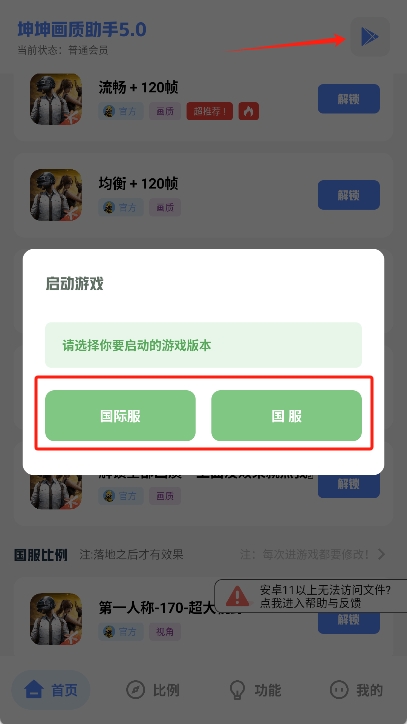This screenshot has width=407, height=724.
Task: Switch to the 比例 tab
Action: pyautogui.click(x=152, y=690)
